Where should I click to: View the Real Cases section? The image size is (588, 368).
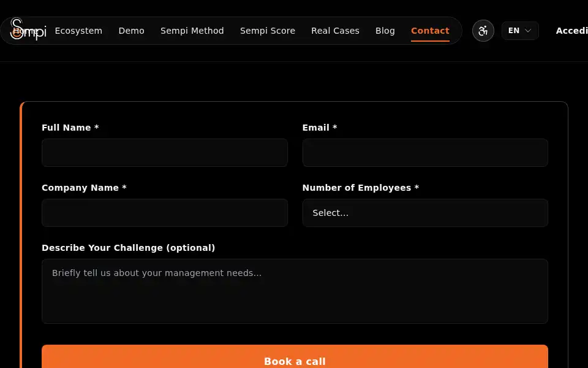click(335, 31)
